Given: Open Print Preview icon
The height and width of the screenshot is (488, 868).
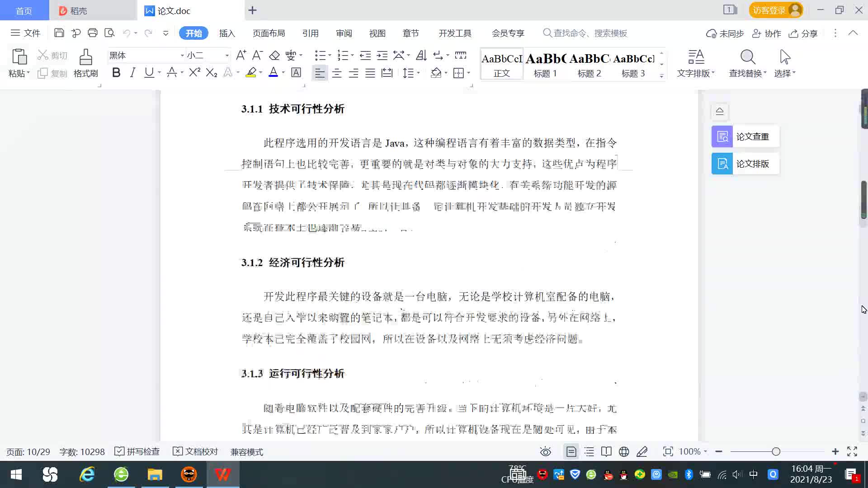Looking at the screenshot, I should coord(109,33).
